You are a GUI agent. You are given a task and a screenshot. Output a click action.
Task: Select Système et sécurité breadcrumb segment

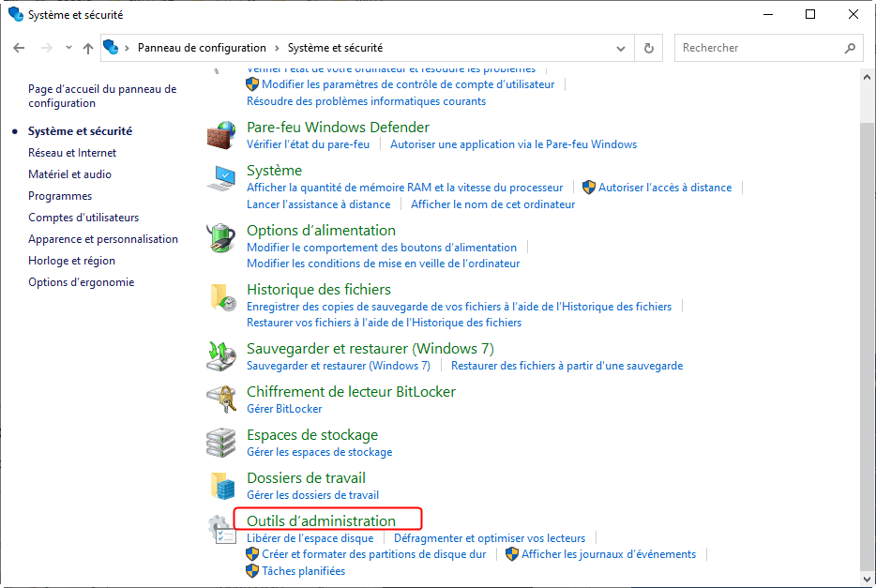[x=335, y=48]
